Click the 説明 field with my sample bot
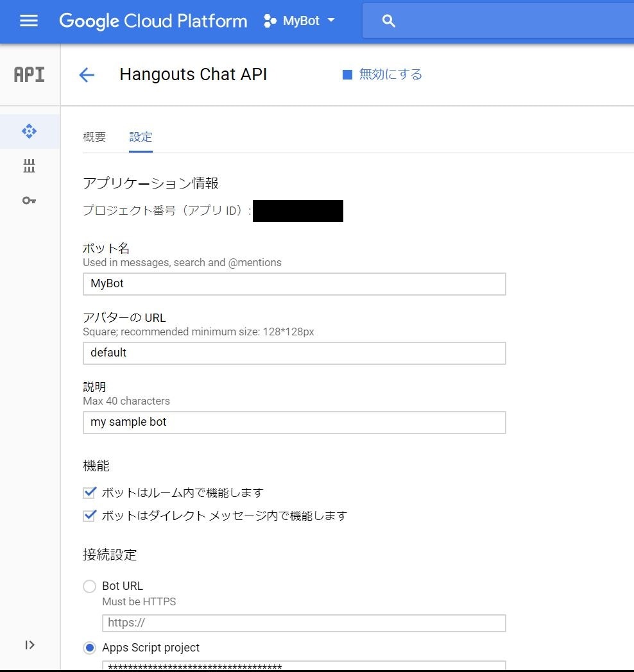The width and height of the screenshot is (634, 672). (295, 423)
